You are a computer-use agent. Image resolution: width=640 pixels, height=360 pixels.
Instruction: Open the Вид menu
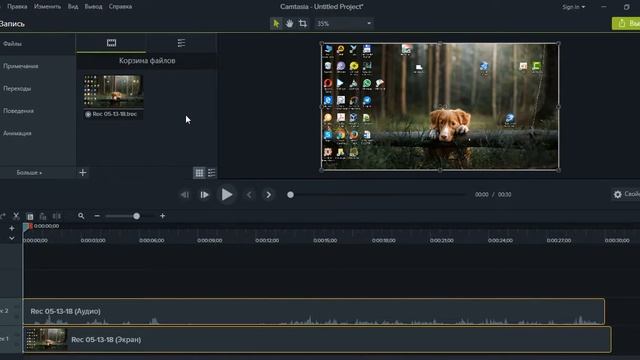[x=73, y=7]
